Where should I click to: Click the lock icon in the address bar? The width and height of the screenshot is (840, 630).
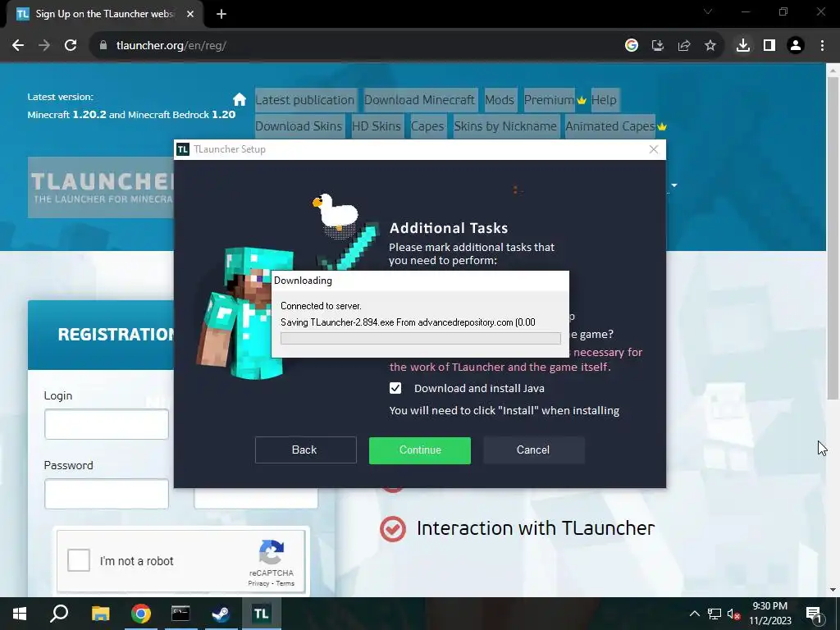(x=103, y=46)
